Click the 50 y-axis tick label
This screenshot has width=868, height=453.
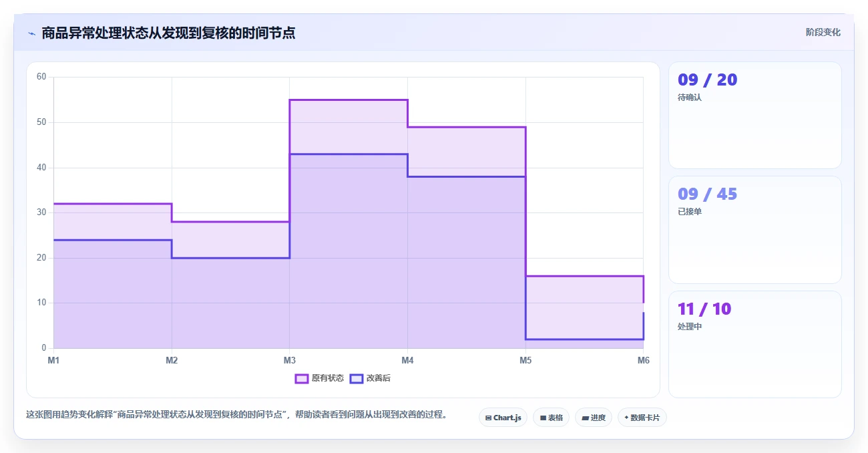pyautogui.click(x=41, y=122)
